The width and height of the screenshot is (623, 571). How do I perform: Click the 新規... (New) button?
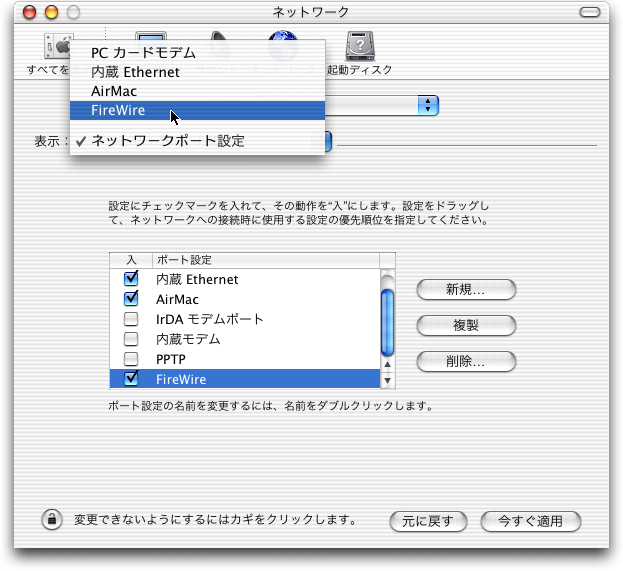pos(466,289)
